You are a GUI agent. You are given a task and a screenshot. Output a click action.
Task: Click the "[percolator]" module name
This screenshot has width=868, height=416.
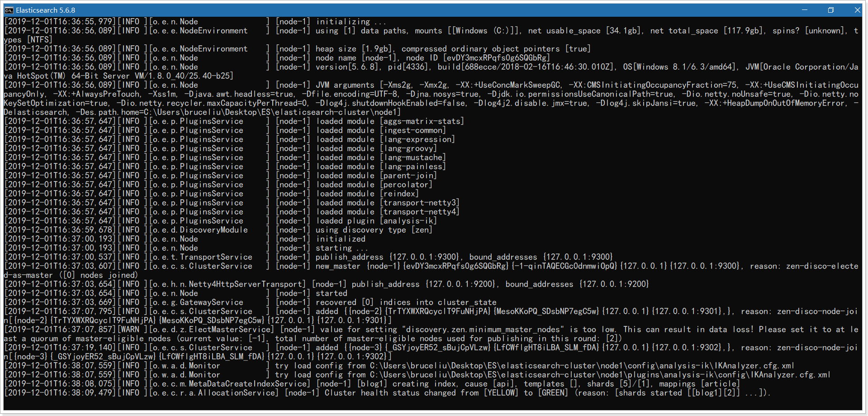click(x=406, y=185)
